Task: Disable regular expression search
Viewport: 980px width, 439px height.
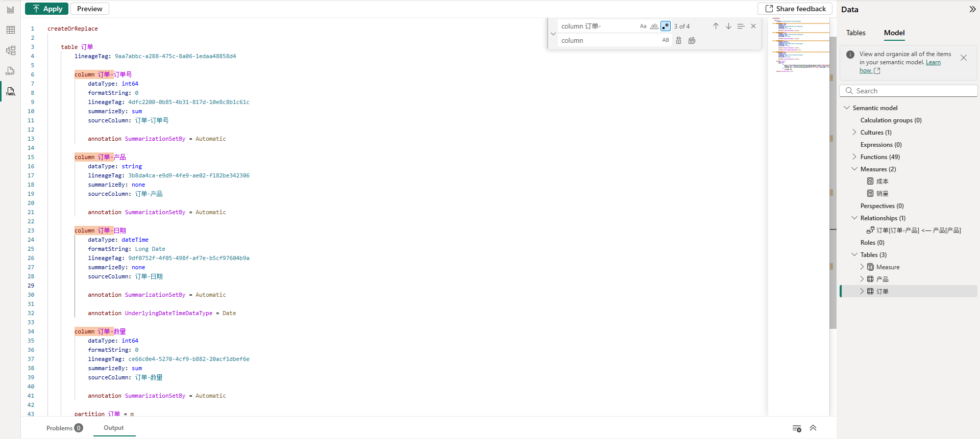Action: pos(665,26)
